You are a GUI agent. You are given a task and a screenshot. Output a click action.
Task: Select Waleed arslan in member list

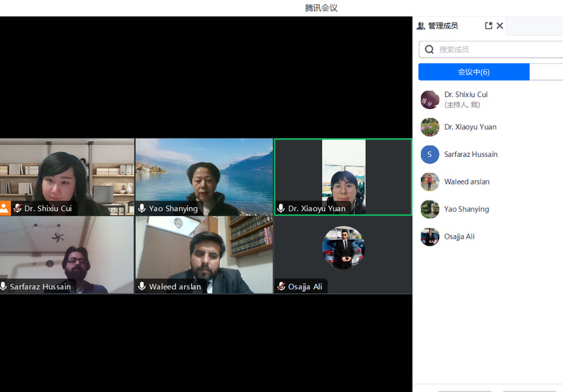(x=488, y=182)
